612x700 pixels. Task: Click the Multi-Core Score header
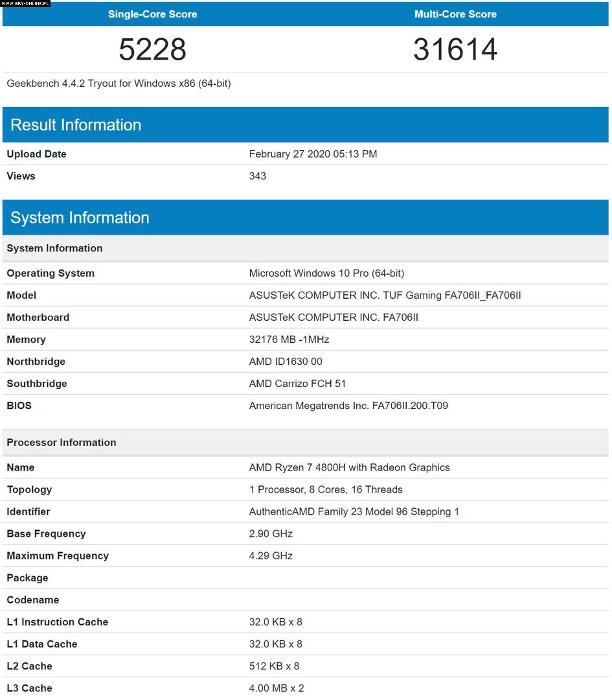point(455,14)
